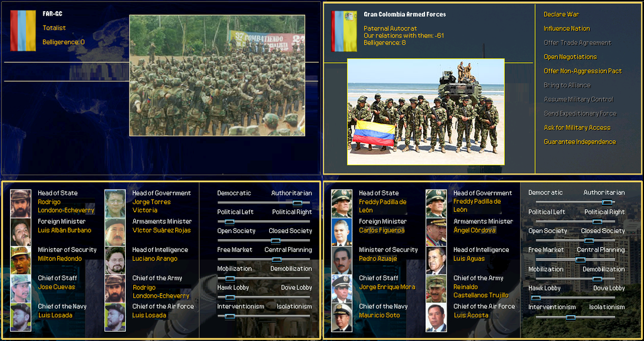Click the Gran Colombia Armed Forces flag
Viewport: 644px width, 341px height.
click(x=344, y=31)
